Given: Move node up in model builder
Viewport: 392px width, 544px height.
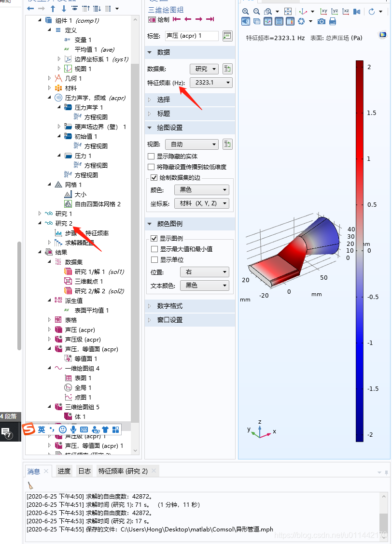Looking at the screenshot, I should click(53, 8).
